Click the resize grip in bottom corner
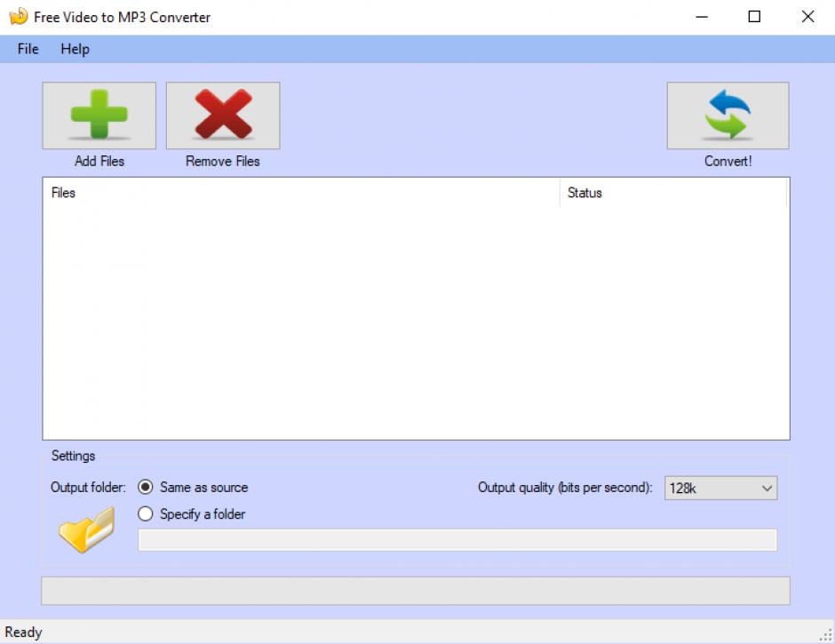This screenshot has height=644, width=835. pyautogui.click(x=826, y=634)
